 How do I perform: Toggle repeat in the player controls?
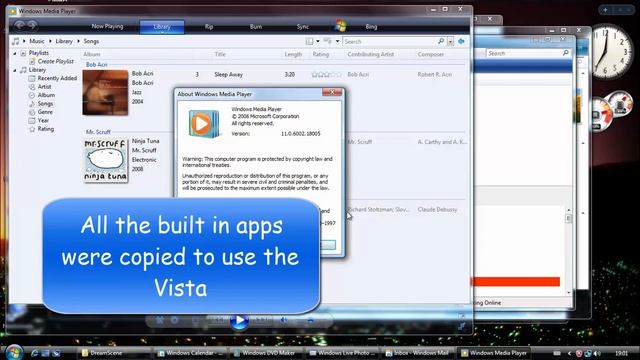(174, 321)
